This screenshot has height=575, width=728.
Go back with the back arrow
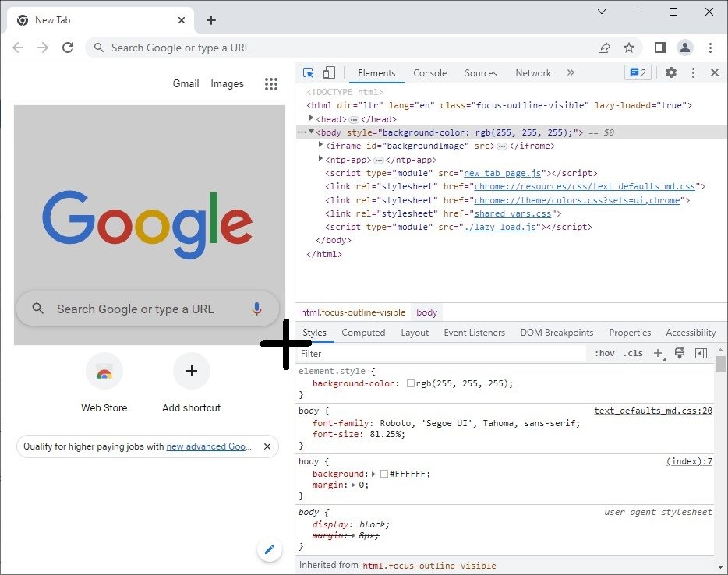tap(18, 48)
